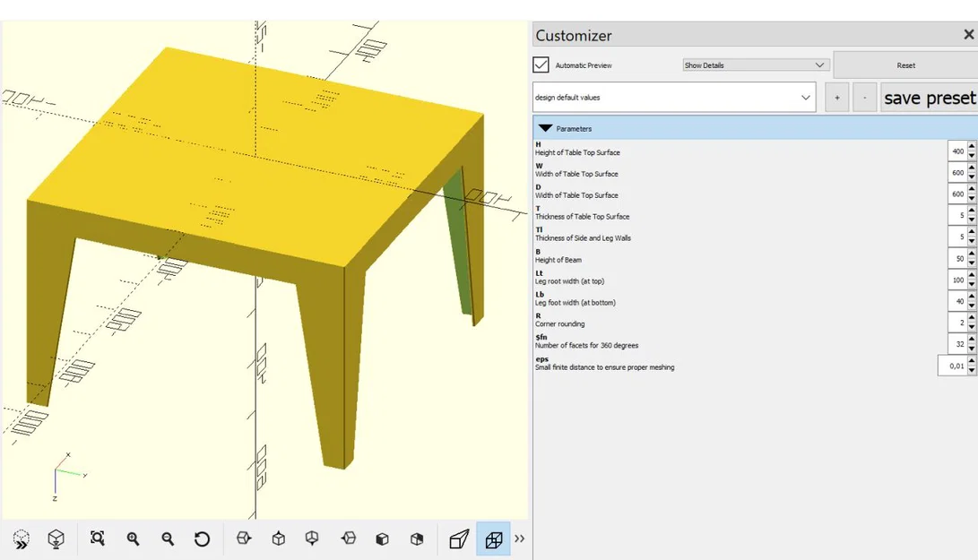Increase B beam height with up arrow
This screenshot has width=978, height=560.
[x=971, y=254]
